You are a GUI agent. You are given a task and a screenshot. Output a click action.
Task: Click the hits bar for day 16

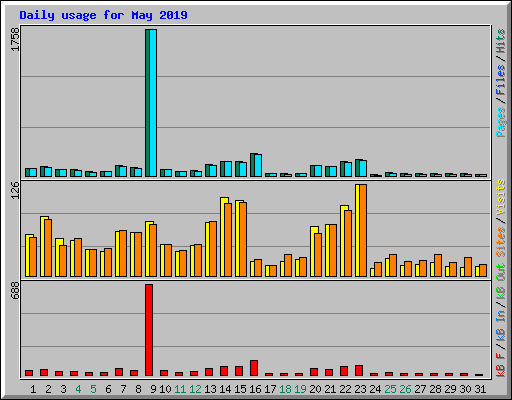(253, 165)
